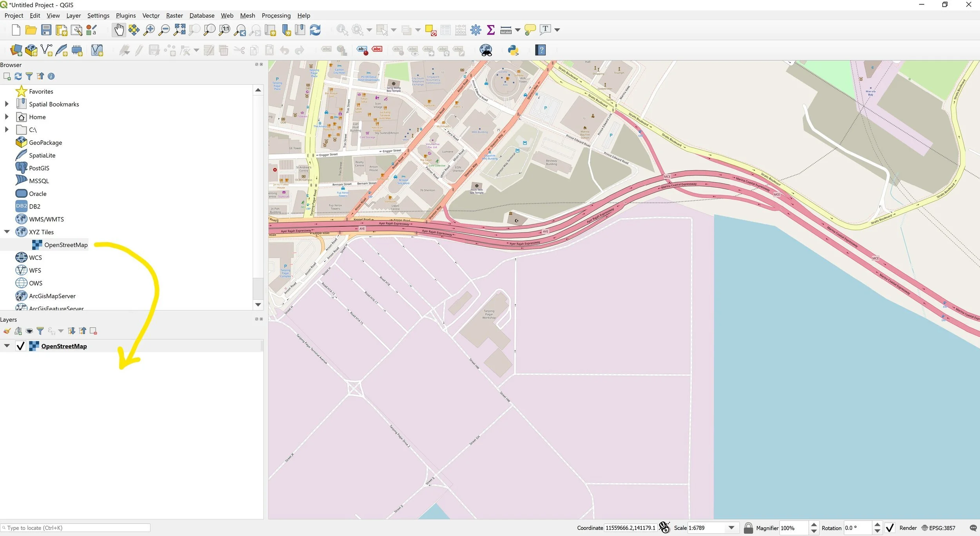This screenshot has width=980, height=536.
Task: Open the Processing Toolbox gear icon
Action: pyautogui.click(x=475, y=30)
